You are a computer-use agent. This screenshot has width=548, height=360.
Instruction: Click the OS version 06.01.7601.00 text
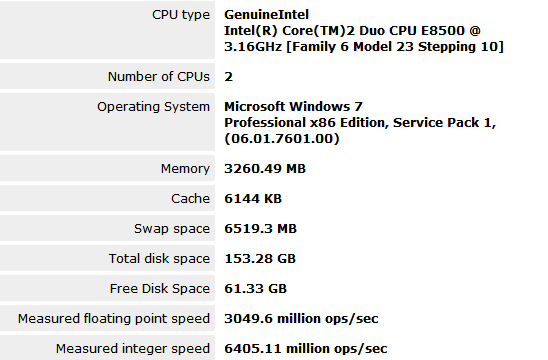click(x=282, y=138)
